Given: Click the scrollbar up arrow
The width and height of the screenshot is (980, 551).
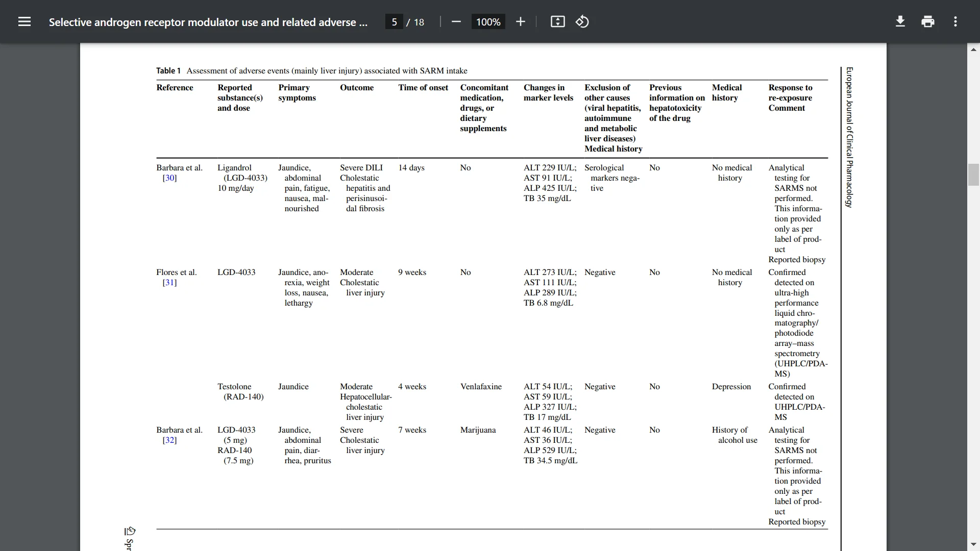Looking at the screenshot, I should (973, 49).
